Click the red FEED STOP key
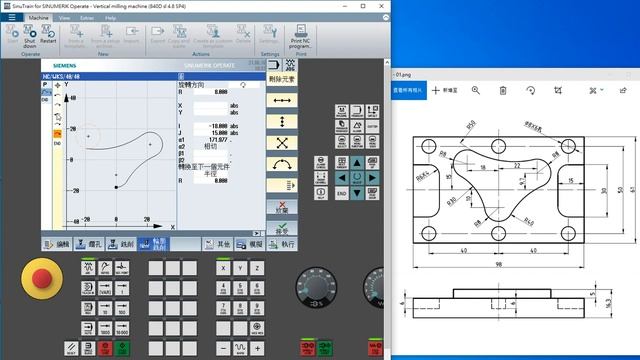Image resolution: width=640 pixels, height=360 pixels. coord(307,348)
